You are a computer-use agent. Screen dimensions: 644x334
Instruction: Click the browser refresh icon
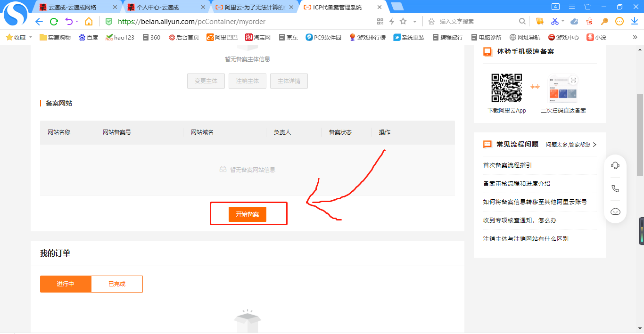pyautogui.click(x=54, y=21)
